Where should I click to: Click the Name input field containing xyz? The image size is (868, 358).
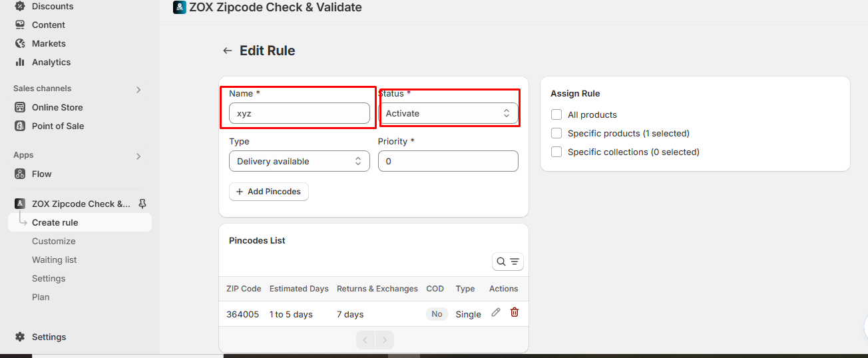pyautogui.click(x=299, y=113)
